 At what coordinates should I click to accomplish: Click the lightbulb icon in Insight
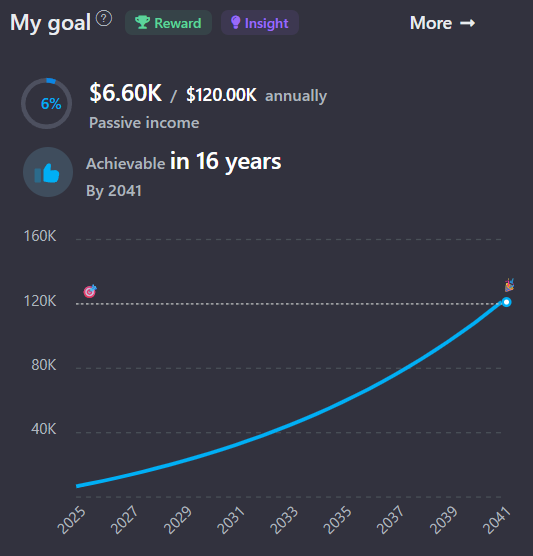coord(235,22)
